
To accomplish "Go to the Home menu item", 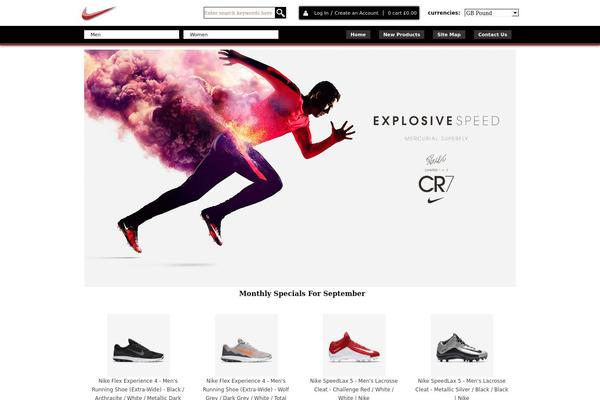I will 358,34.
